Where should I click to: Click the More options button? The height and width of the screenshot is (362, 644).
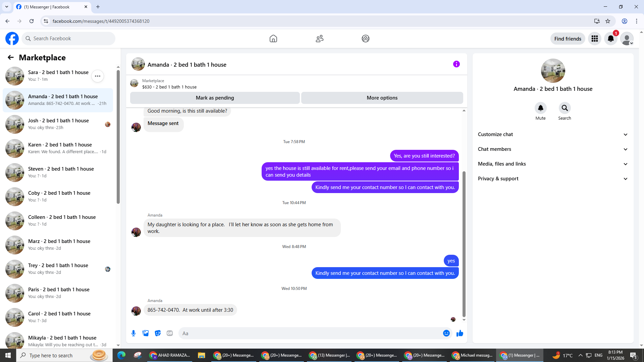click(x=382, y=98)
